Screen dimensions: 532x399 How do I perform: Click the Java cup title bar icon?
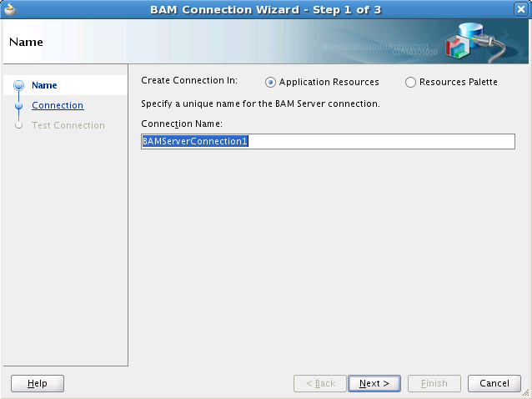point(10,9)
